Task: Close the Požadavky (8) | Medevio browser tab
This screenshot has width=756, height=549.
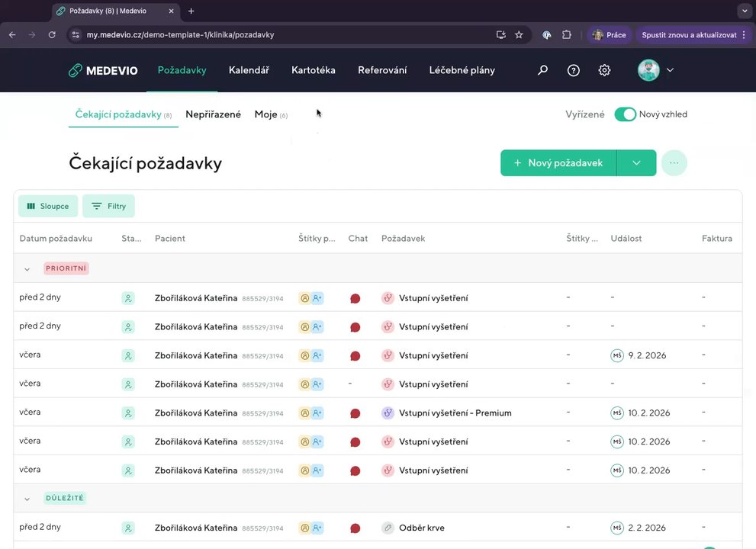Action: tap(171, 11)
